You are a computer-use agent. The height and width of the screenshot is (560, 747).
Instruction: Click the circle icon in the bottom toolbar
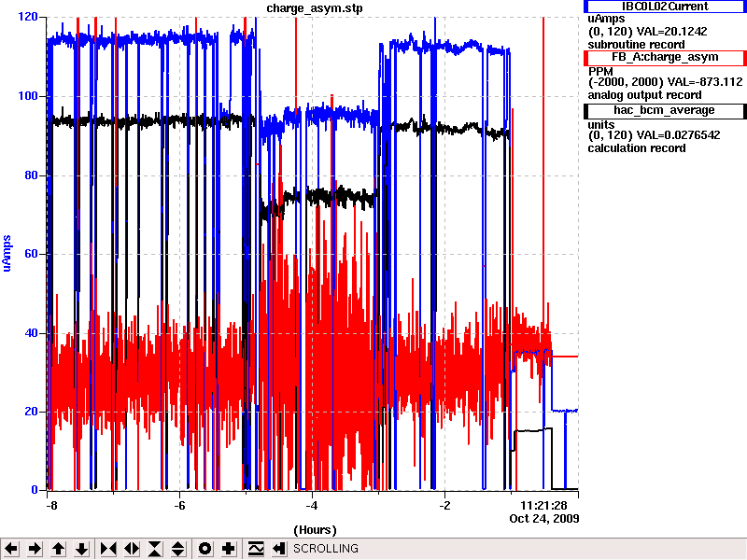coord(204,549)
